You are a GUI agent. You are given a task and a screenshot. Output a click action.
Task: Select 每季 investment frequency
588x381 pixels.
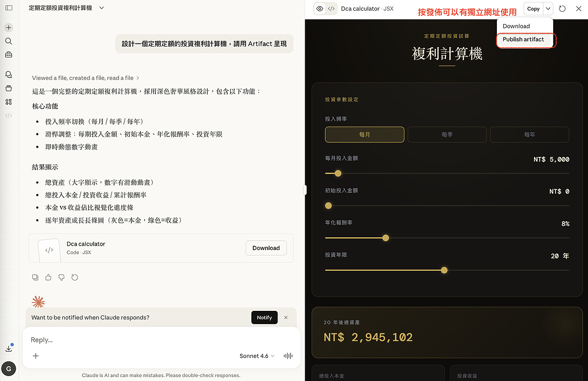point(447,134)
